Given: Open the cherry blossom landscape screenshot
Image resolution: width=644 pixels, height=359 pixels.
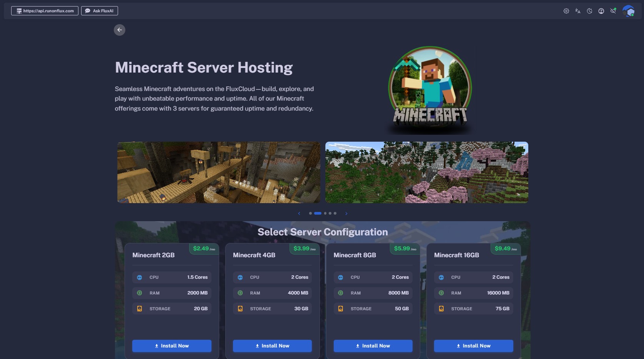Looking at the screenshot, I should click(x=427, y=172).
